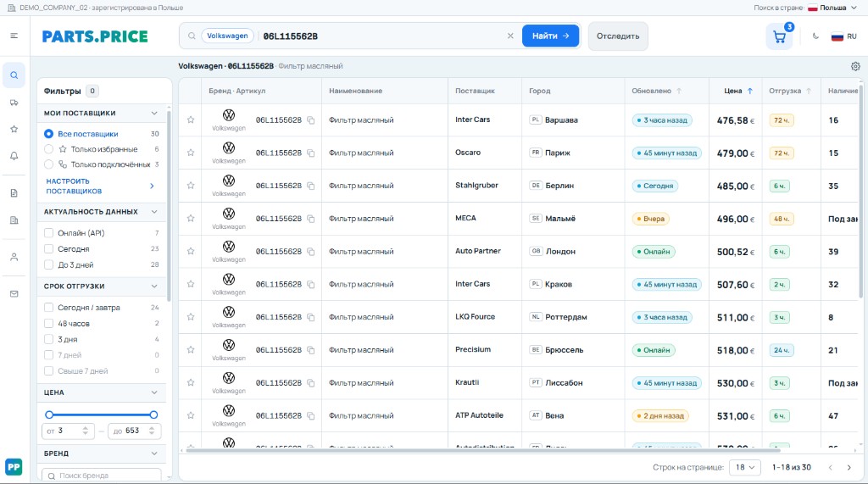Check the 'Онлайн (API)' checkbox
The width and height of the screenshot is (868, 484).
[x=48, y=233]
